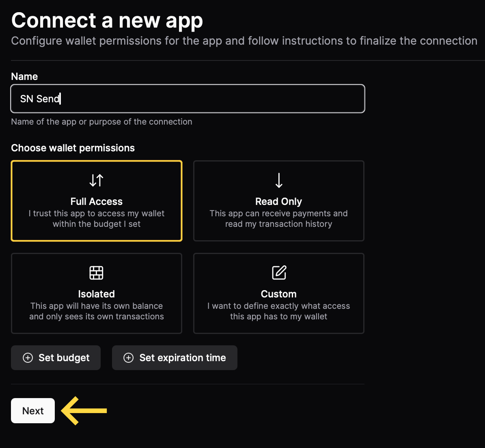
Task: Click the yellow arrow pointing at Next
Action: pyautogui.click(x=84, y=411)
